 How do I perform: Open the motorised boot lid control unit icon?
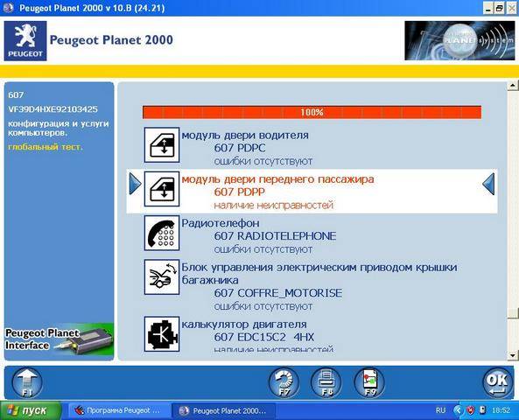coord(162,277)
